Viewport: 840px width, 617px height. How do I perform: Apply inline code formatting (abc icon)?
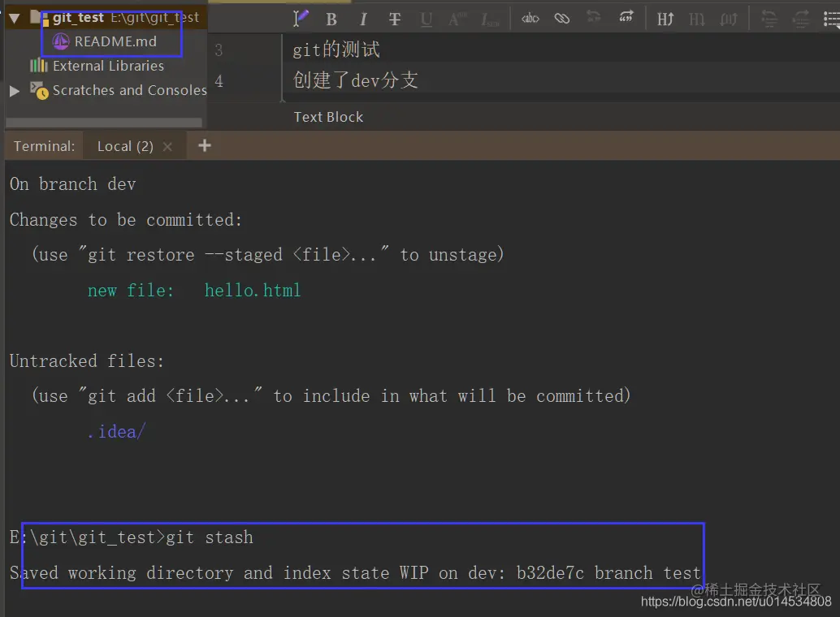[x=530, y=19]
